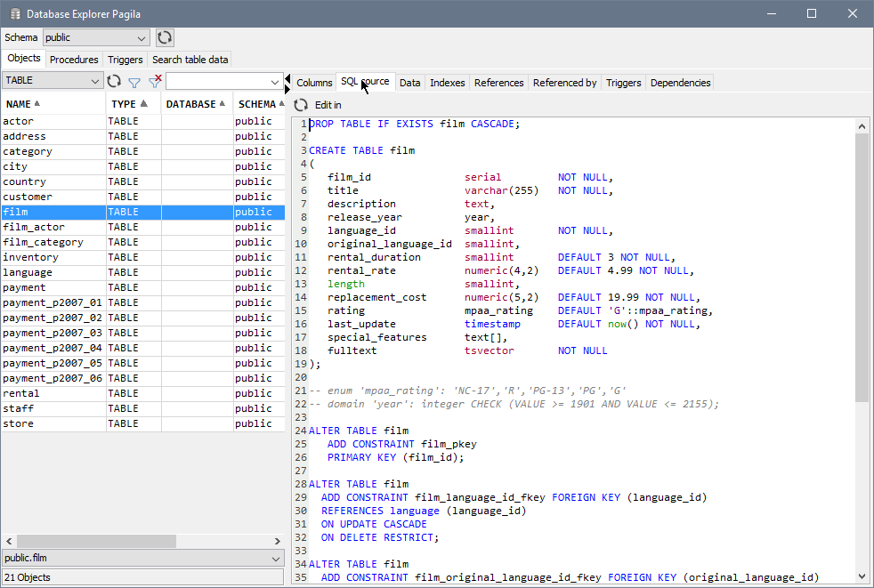This screenshot has width=874, height=588.
Task: Select the store table row
Action: pos(143,423)
